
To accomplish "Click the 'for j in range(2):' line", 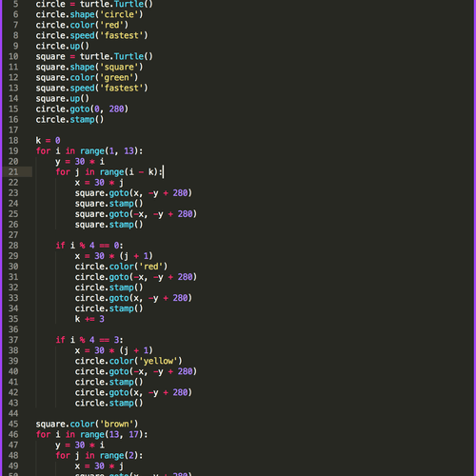I will [x=99, y=455].
